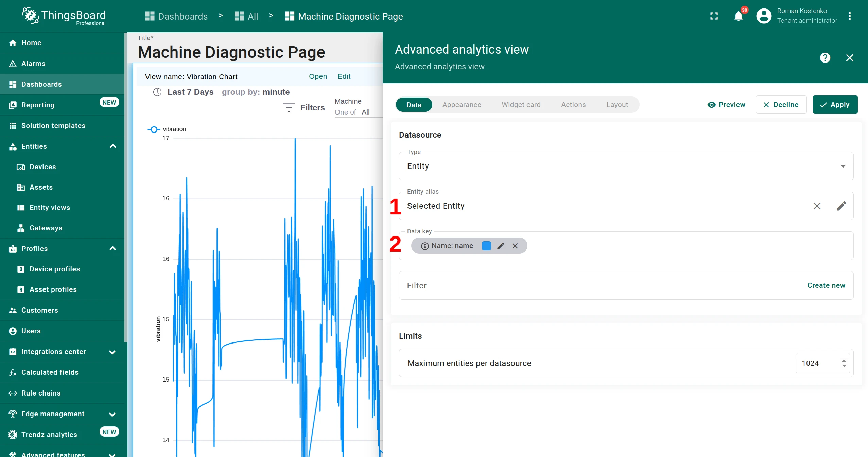Click the Entity alias field
This screenshot has width=868, height=457.
626,206
